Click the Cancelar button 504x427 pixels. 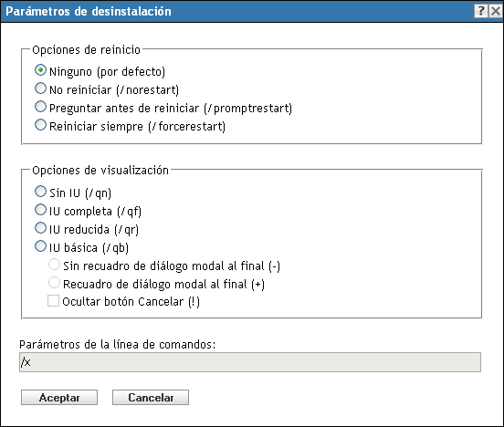(151, 398)
